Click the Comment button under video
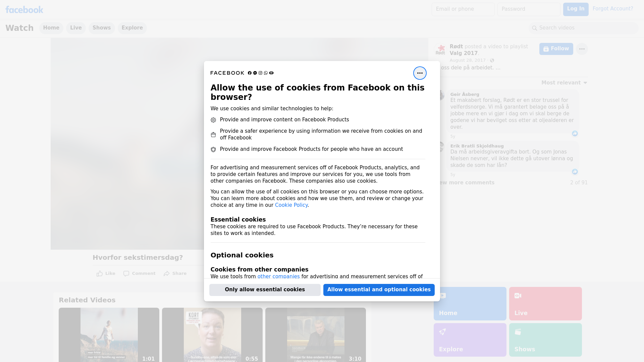The image size is (644, 362). (x=139, y=274)
